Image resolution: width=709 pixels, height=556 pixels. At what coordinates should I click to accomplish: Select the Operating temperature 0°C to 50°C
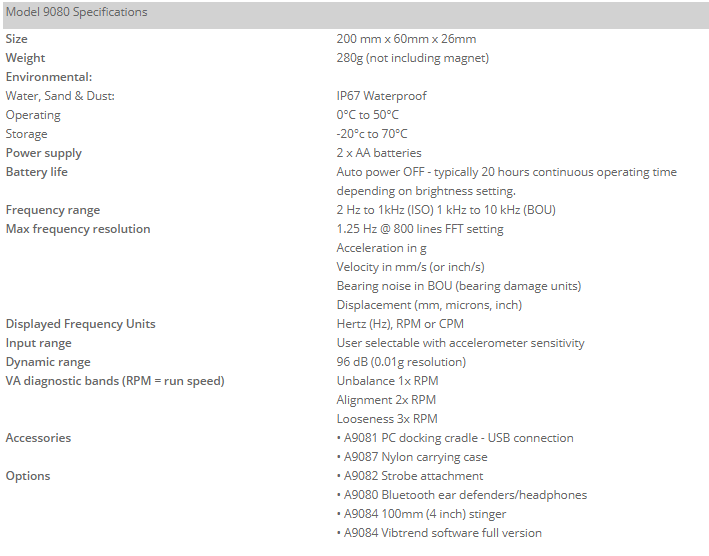point(367,115)
